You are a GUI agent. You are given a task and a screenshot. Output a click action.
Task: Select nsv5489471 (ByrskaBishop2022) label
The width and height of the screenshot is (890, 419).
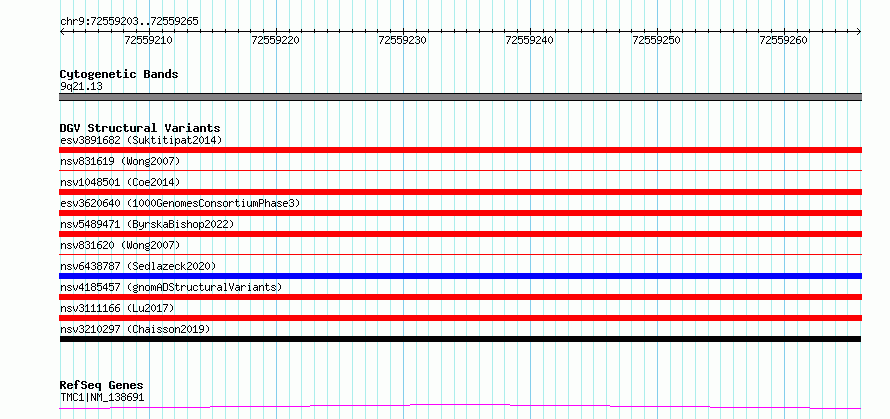(147, 224)
